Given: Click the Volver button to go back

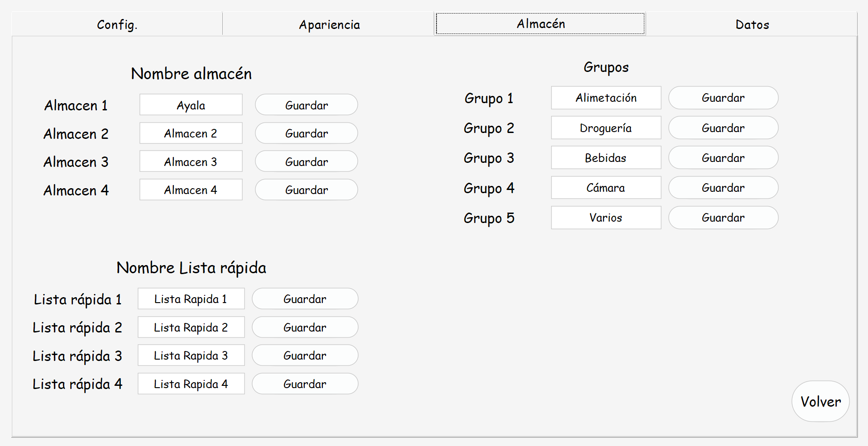Looking at the screenshot, I should [x=820, y=401].
